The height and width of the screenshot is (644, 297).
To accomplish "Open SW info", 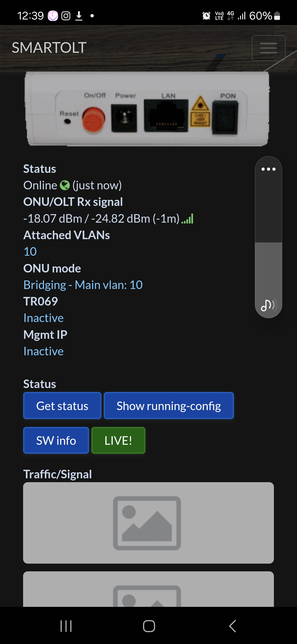I will pyautogui.click(x=56, y=440).
